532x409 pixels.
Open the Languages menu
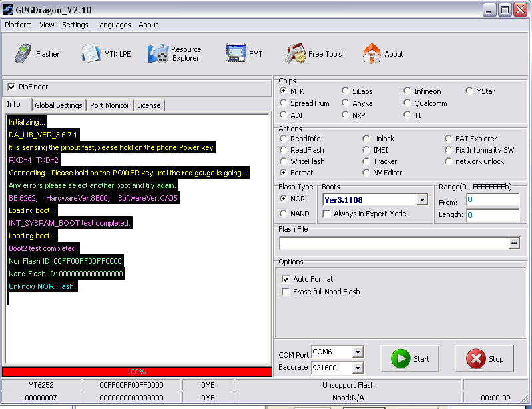click(x=113, y=25)
